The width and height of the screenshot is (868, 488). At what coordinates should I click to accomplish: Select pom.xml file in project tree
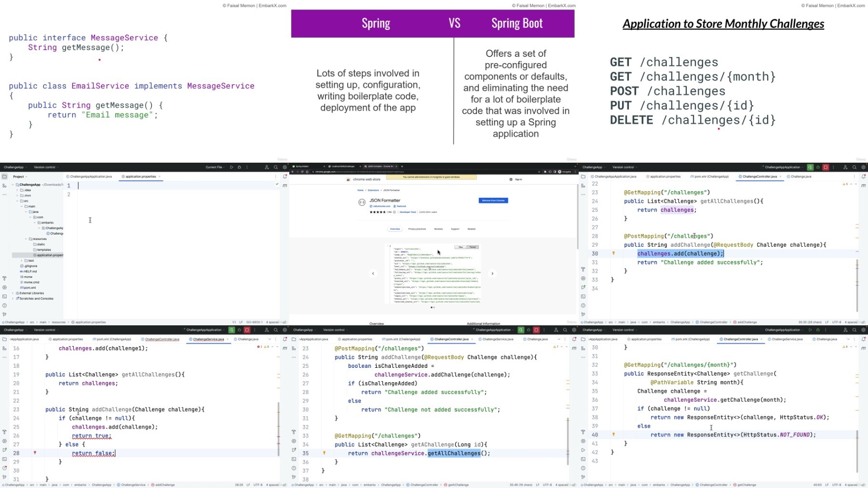(x=28, y=288)
